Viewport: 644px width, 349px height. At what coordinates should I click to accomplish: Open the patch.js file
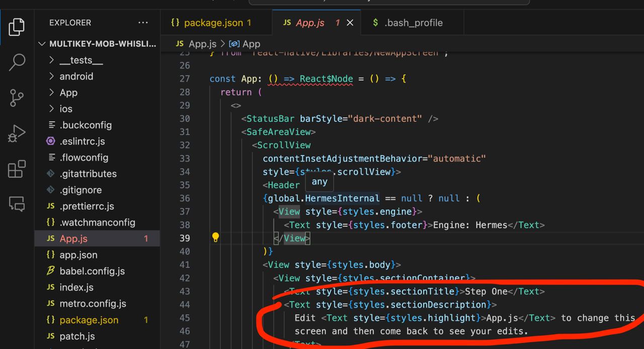(97, 336)
